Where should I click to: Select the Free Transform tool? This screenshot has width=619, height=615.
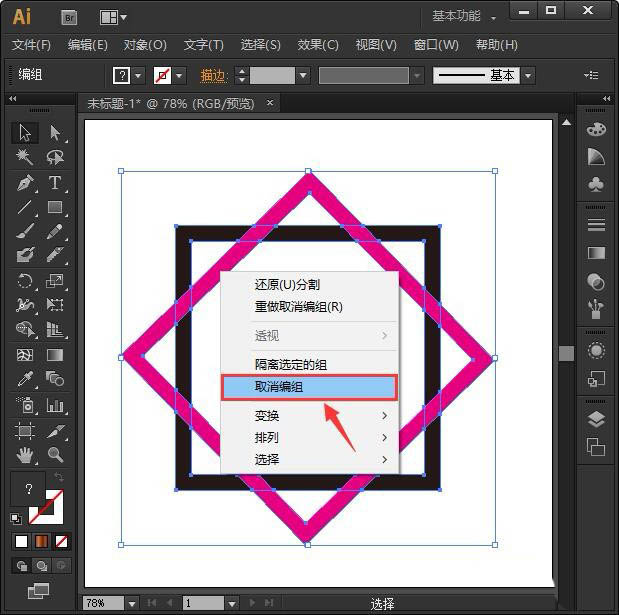point(55,305)
